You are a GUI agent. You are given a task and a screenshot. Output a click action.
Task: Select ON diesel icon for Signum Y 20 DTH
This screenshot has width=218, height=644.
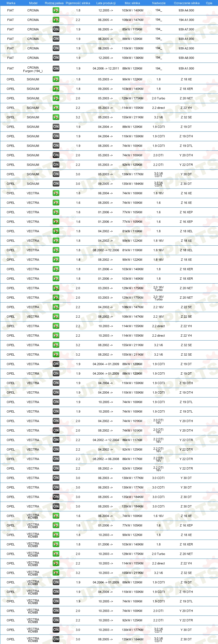pyautogui.click(x=56, y=155)
